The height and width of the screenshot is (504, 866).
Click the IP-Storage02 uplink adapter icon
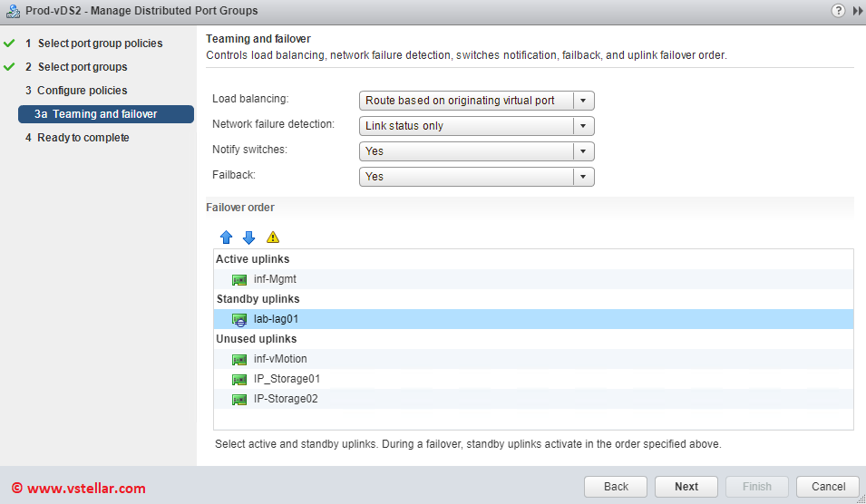pyautogui.click(x=239, y=399)
